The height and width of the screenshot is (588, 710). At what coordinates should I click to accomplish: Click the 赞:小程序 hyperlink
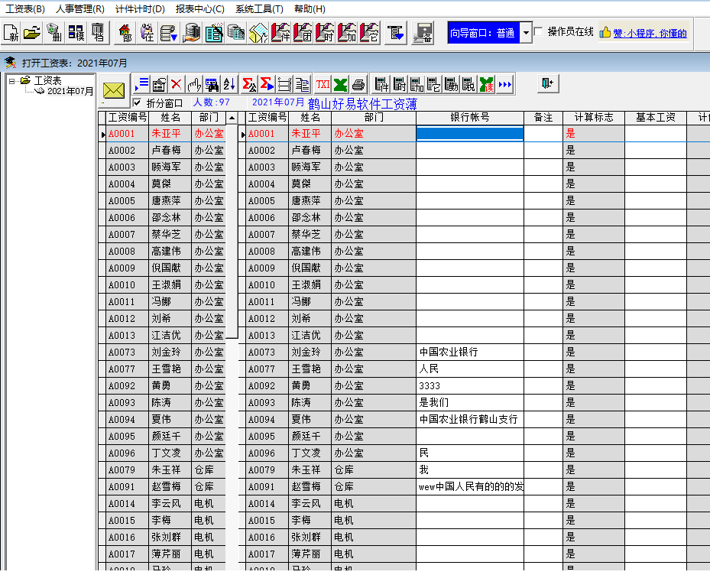tap(650, 33)
